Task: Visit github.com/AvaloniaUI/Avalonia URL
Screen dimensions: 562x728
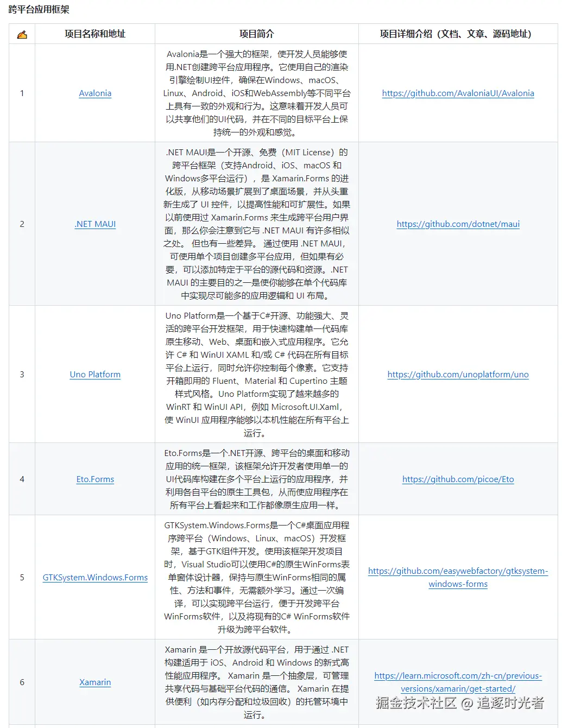Action: click(458, 93)
